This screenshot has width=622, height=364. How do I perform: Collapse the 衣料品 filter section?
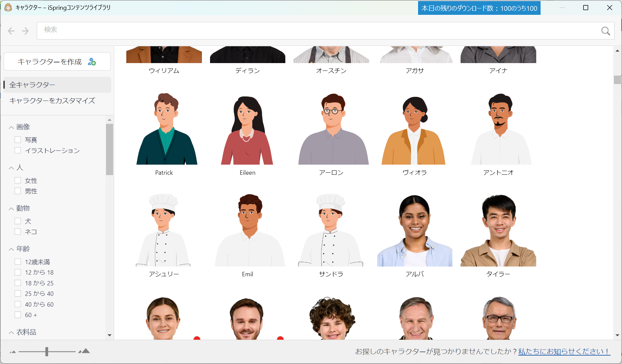click(x=11, y=332)
